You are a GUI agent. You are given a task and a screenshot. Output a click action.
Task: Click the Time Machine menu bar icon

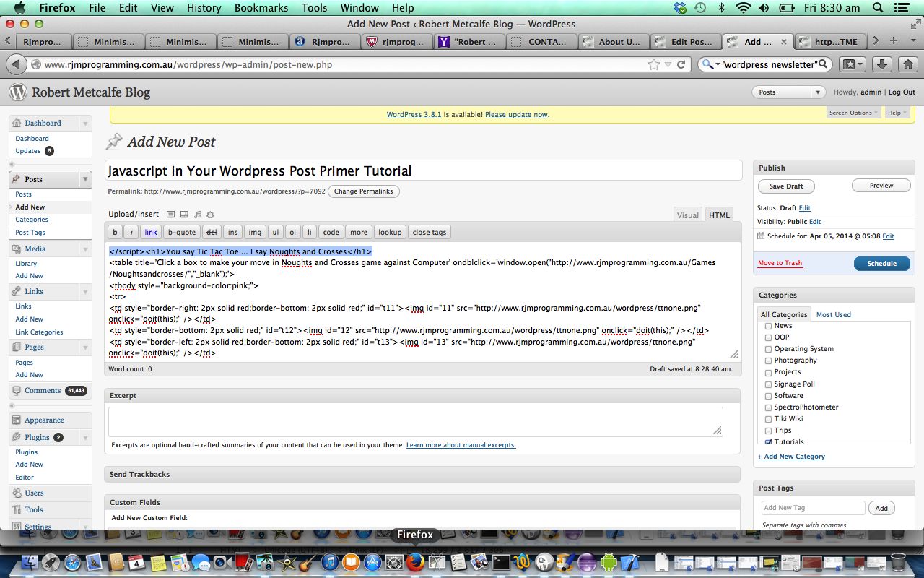click(699, 8)
